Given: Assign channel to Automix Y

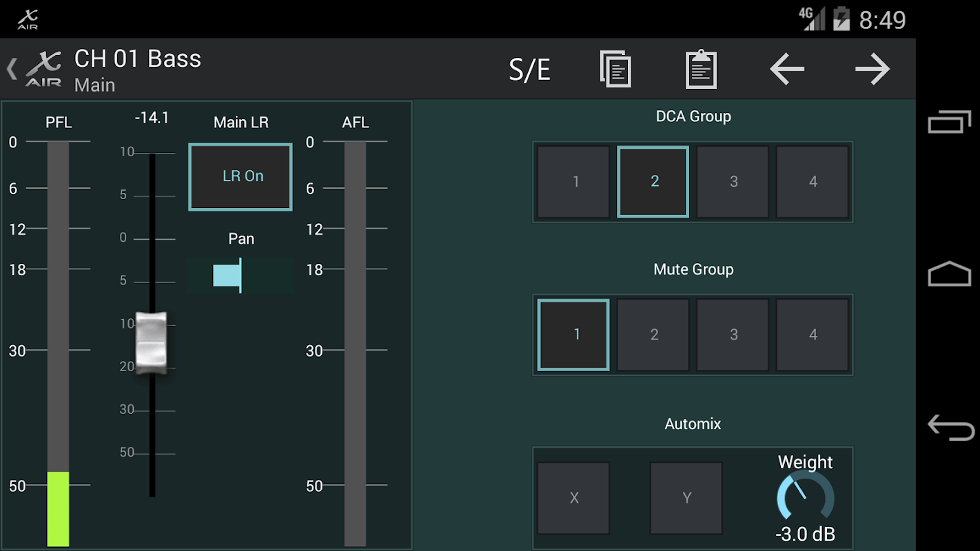Looking at the screenshot, I should [x=686, y=498].
